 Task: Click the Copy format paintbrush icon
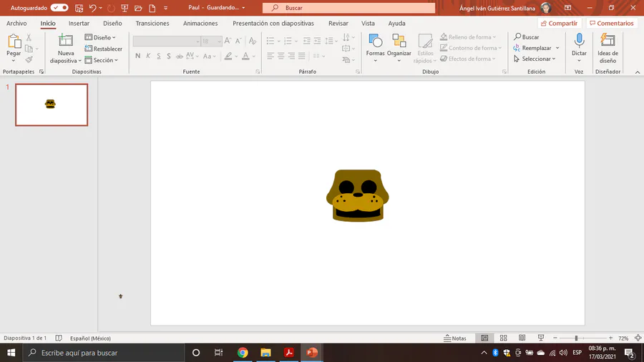(29, 60)
